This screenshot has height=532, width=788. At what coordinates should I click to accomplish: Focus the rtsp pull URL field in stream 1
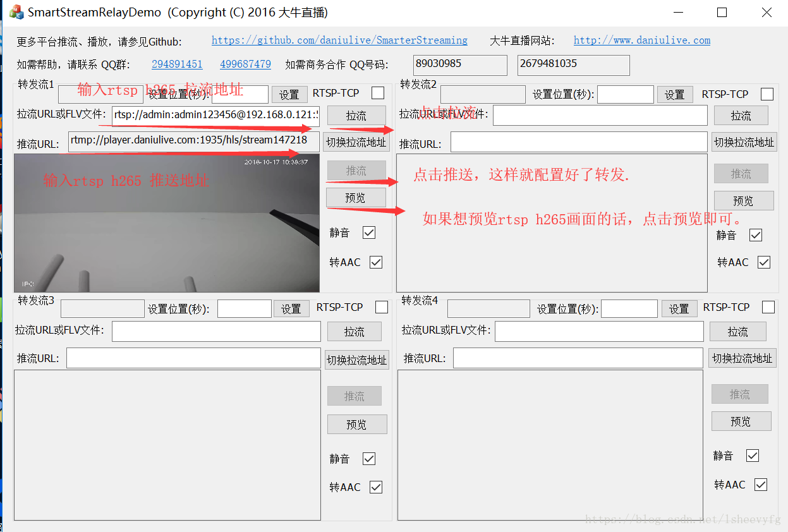coord(216,116)
